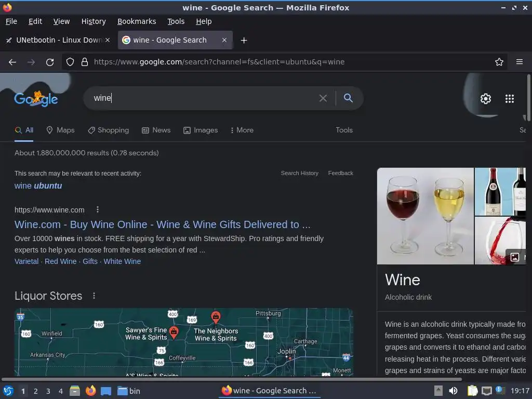
Task: Open the Edit menu
Action: pos(35,21)
